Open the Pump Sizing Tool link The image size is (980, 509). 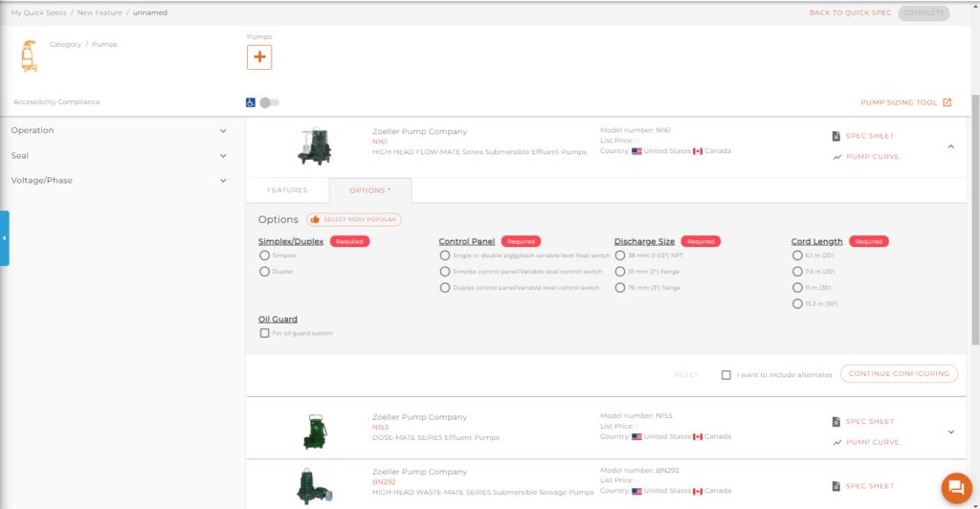pyautogui.click(x=899, y=102)
